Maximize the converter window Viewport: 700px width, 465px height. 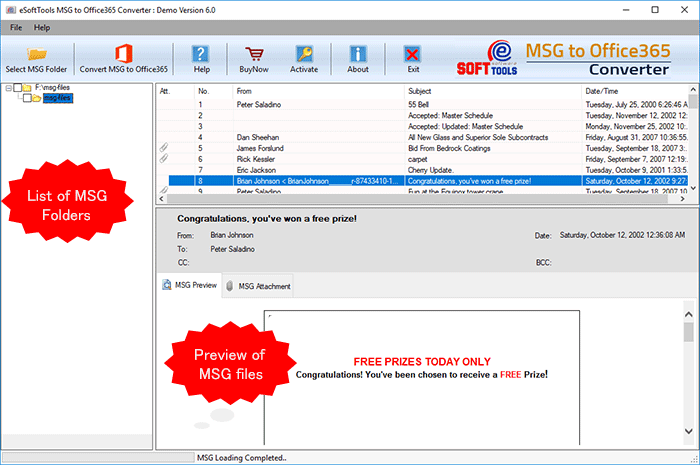(x=655, y=10)
